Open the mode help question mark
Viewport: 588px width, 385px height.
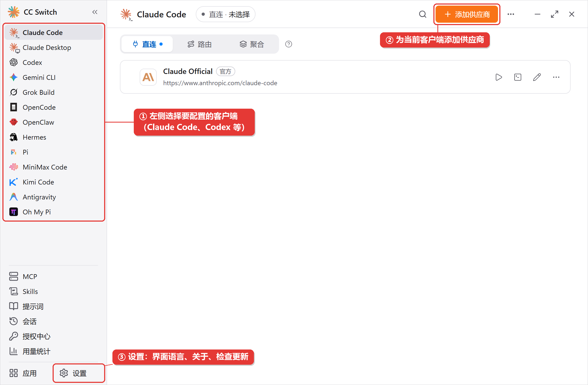coord(289,44)
